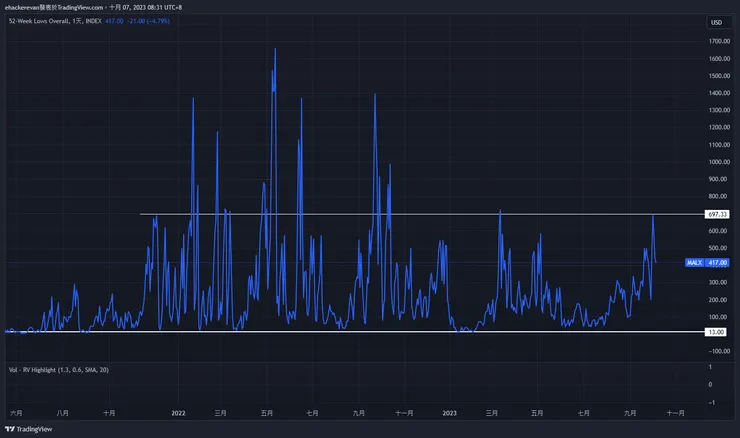Click the 417.00 value in chart header
The height and width of the screenshot is (438, 740).
coord(114,21)
